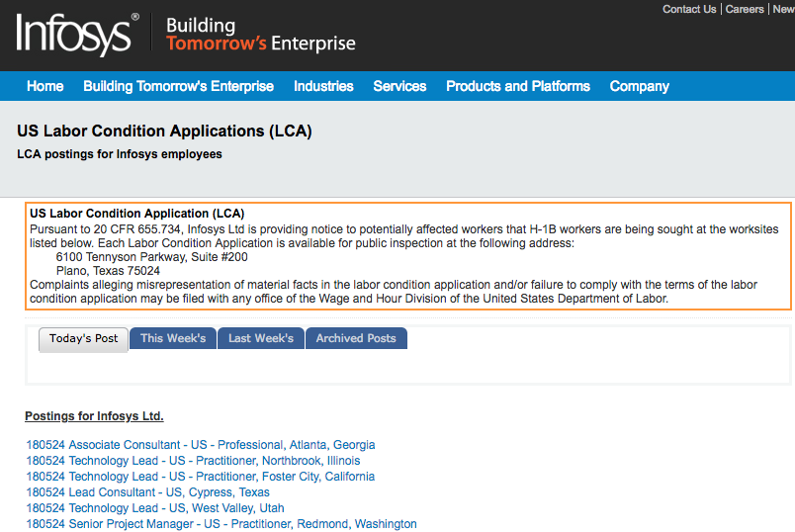Open Technology Lead Northbrook, Illinois posting
The image size is (795, 532).
[193, 461]
